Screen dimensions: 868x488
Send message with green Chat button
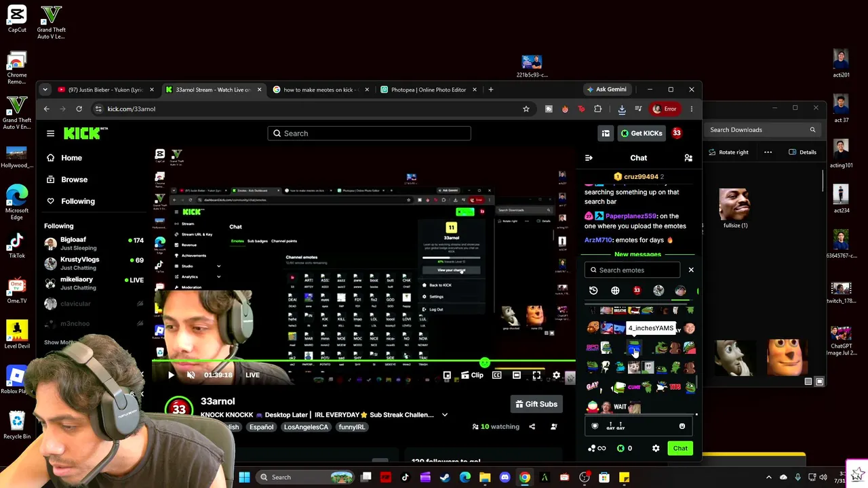point(680,448)
